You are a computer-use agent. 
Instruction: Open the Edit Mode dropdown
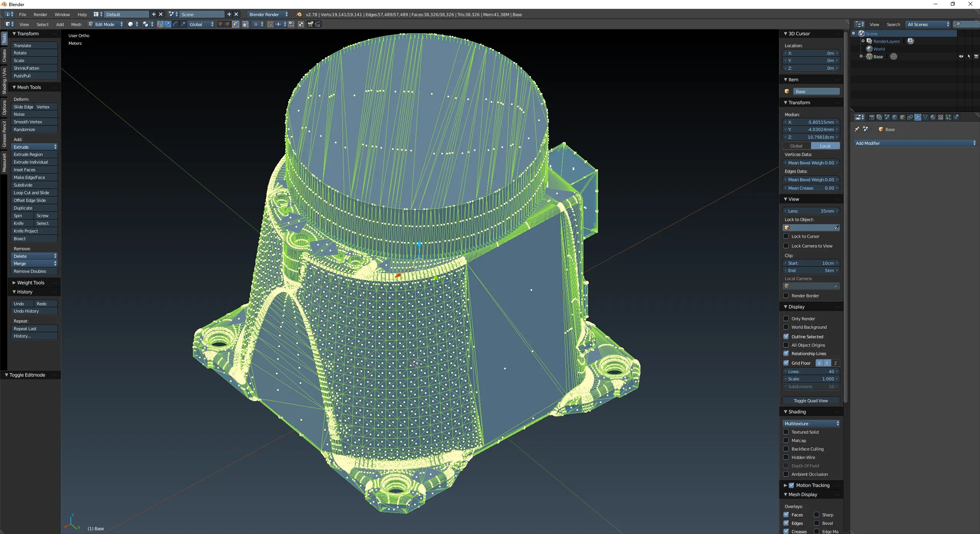(105, 24)
